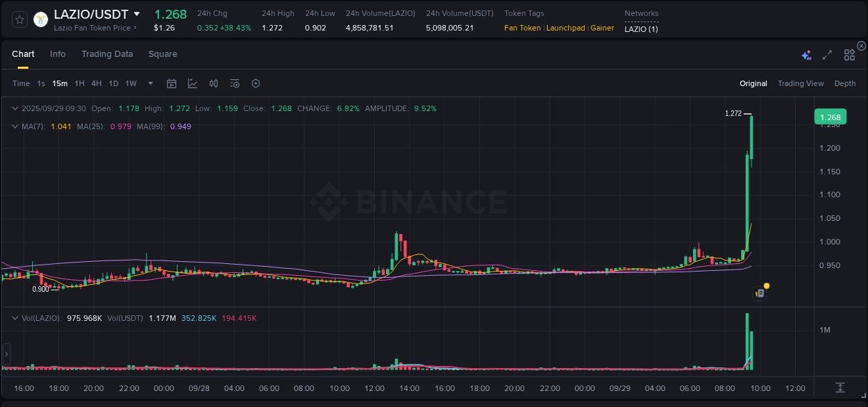
Task: Switch chart style using the chart type icon
Action: coord(192,83)
